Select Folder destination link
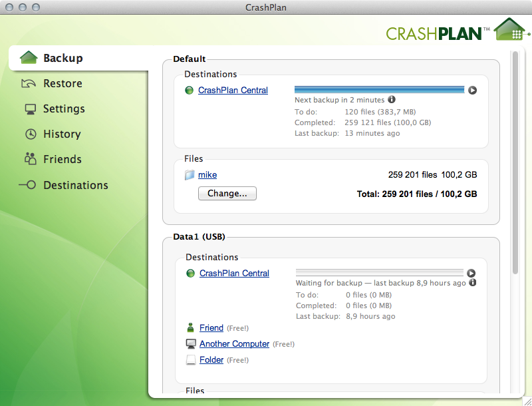The width and height of the screenshot is (532, 406). 211,360
